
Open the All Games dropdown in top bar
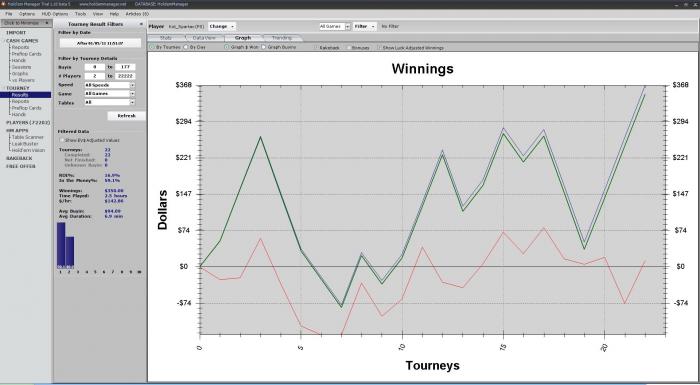[x=334, y=26]
